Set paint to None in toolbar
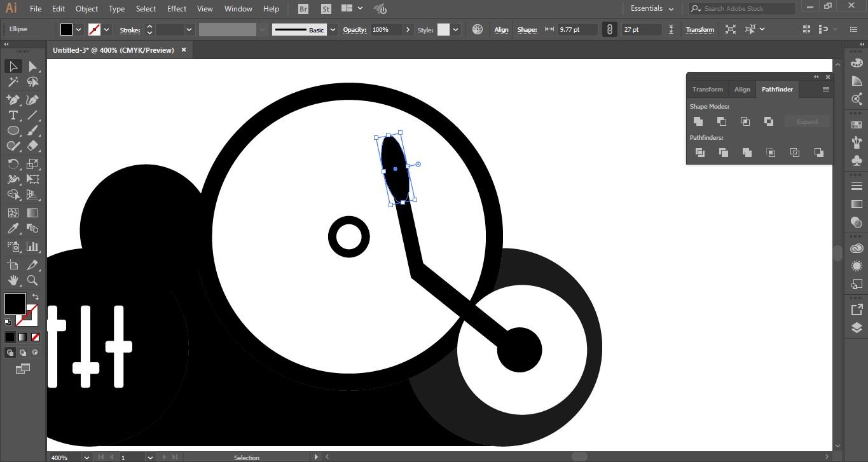Image resolution: width=868 pixels, height=462 pixels. (35, 337)
